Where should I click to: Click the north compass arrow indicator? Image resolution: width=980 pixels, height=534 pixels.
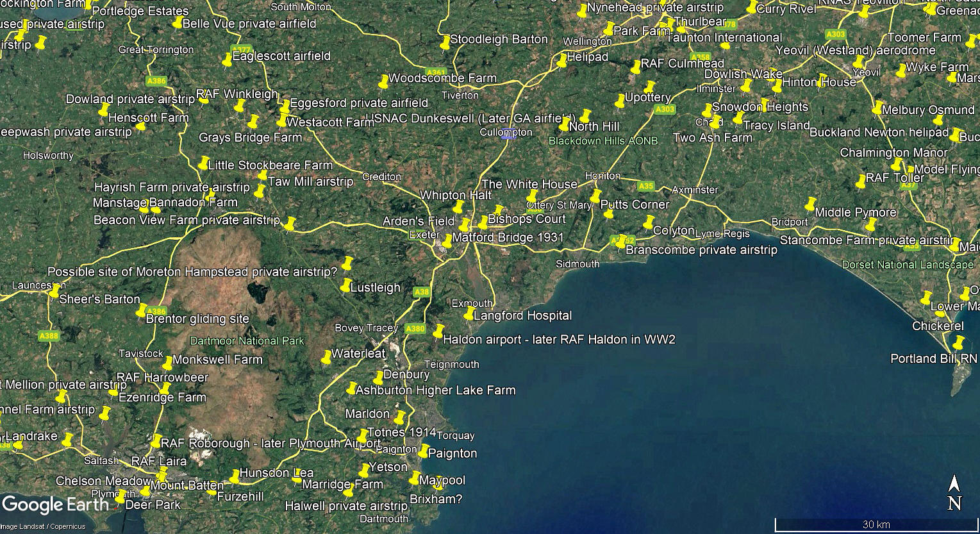954,494
